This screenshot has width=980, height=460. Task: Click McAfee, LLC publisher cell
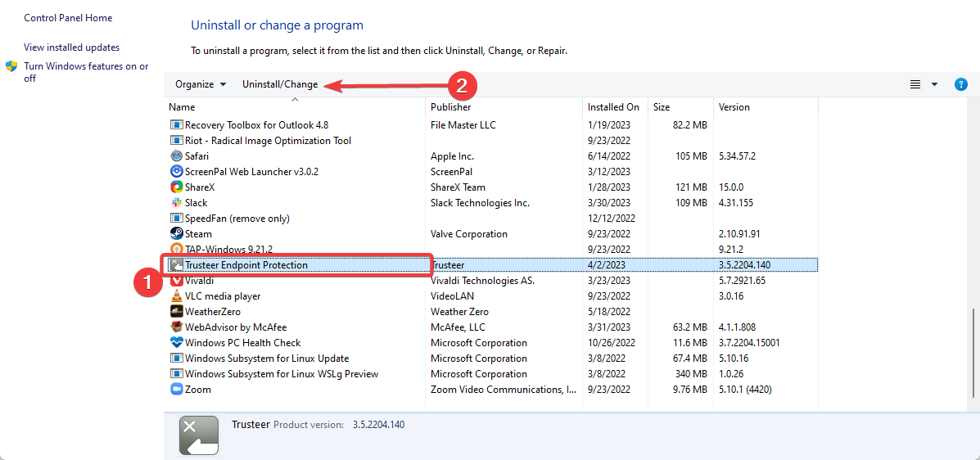[458, 327]
